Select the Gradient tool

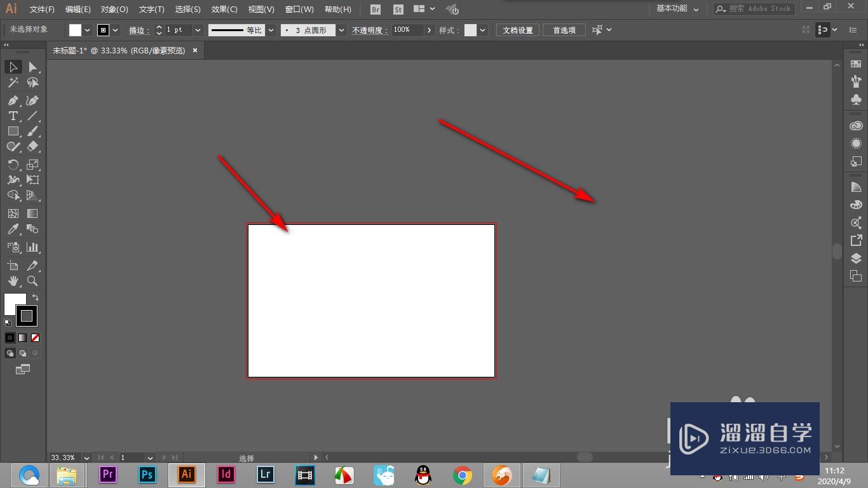tap(32, 213)
